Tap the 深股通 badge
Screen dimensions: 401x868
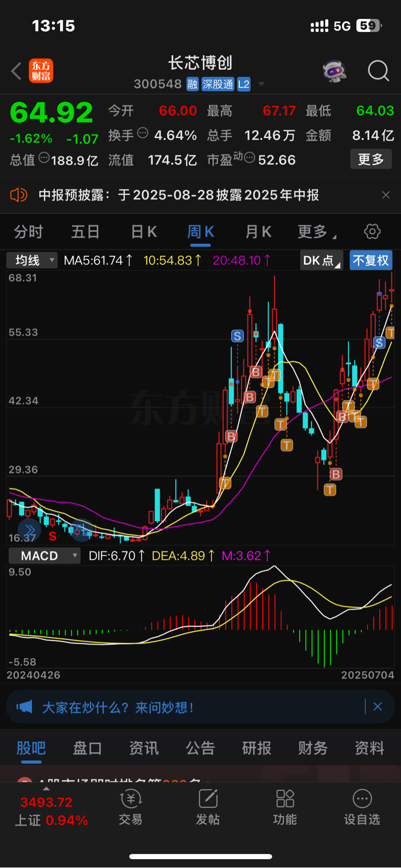[218, 84]
